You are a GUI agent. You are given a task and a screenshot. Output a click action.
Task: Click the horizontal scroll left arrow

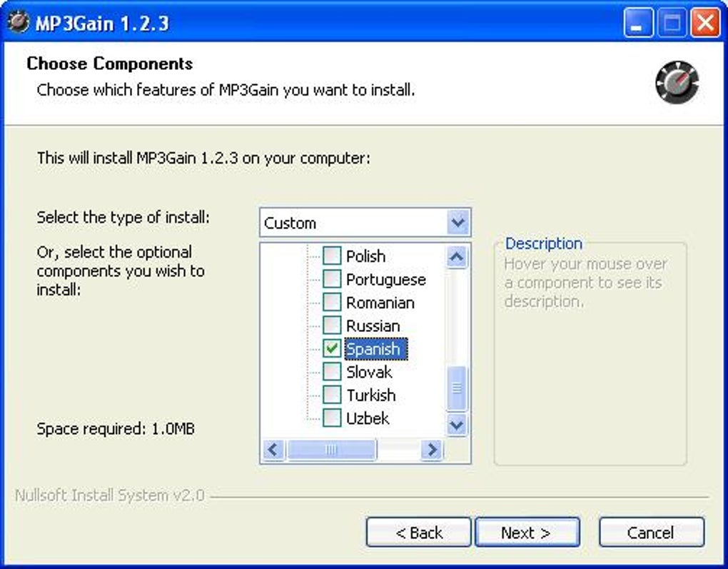pos(273,449)
